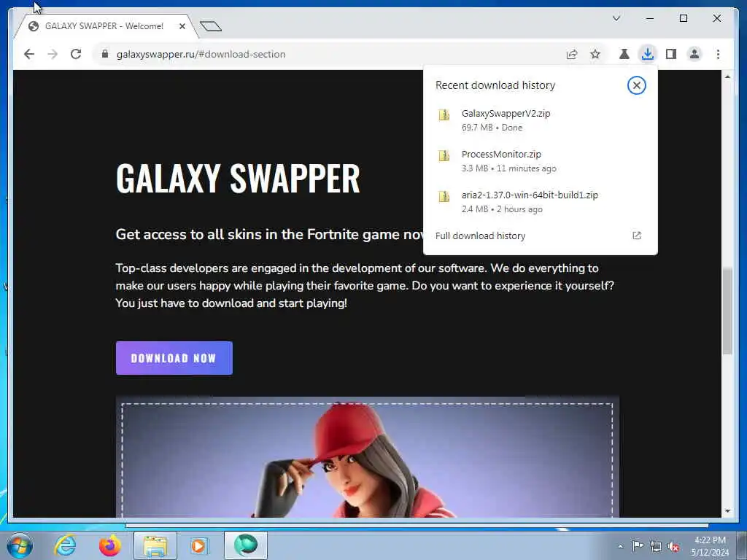Viewport: 747px width, 560px height.
Task: Close the GALAXY SWAPPER tab
Action: tap(182, 26)
